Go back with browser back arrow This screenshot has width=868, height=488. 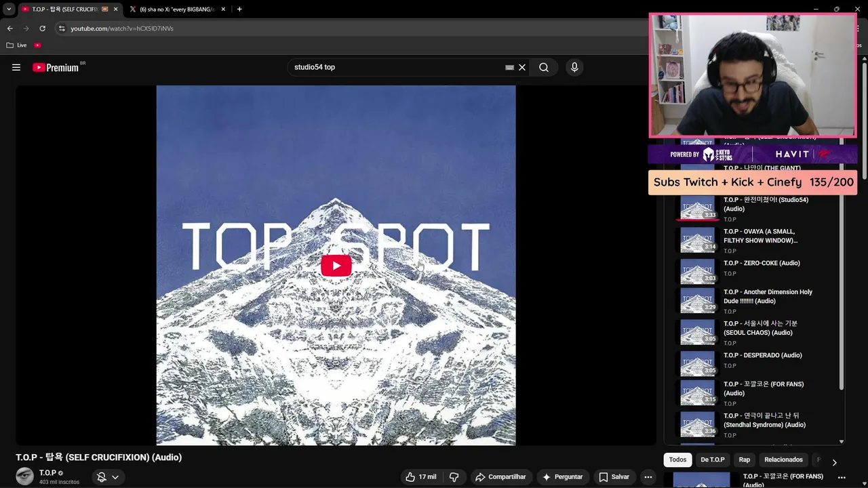(x=9, y=28)
